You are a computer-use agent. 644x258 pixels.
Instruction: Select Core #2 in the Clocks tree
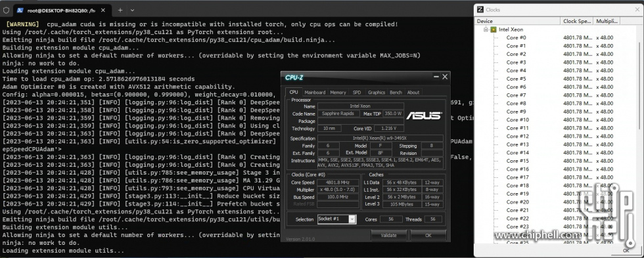click(x=516, y=54)
